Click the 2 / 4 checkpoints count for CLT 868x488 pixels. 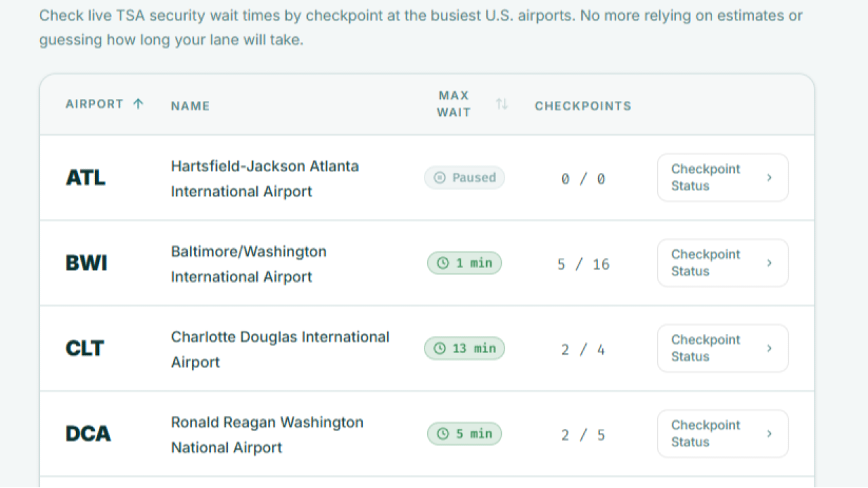[583, 348]
